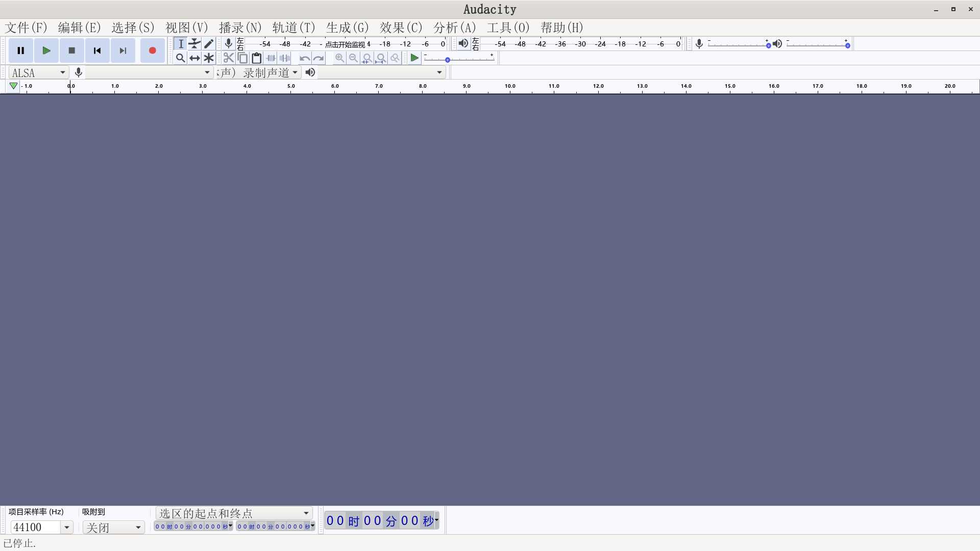Open the 轨道(T) menu

tap(294, 28)
